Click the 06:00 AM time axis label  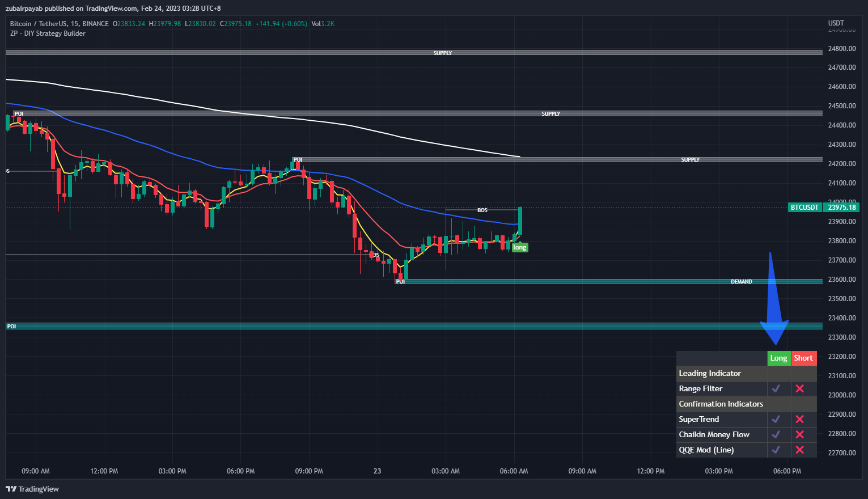514,471
